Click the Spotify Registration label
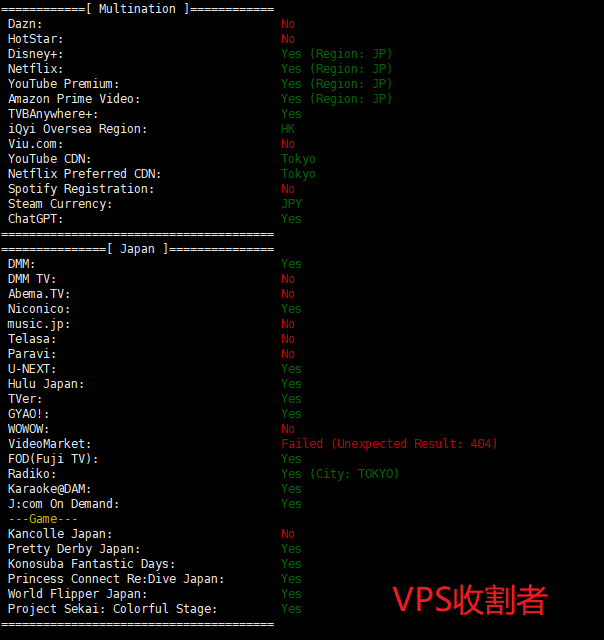604x640 pixels. pyautogui.click(x=81, y=189)
